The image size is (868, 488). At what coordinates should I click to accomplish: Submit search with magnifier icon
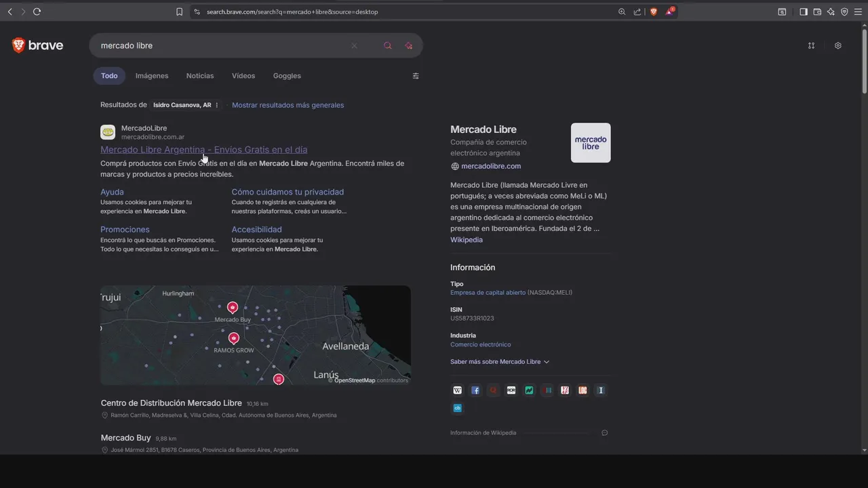387,45
